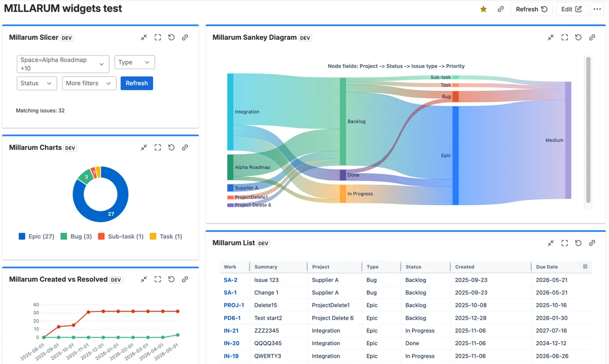
Task: Sort list by the Status column header
Action: click(x=414, y=267)
